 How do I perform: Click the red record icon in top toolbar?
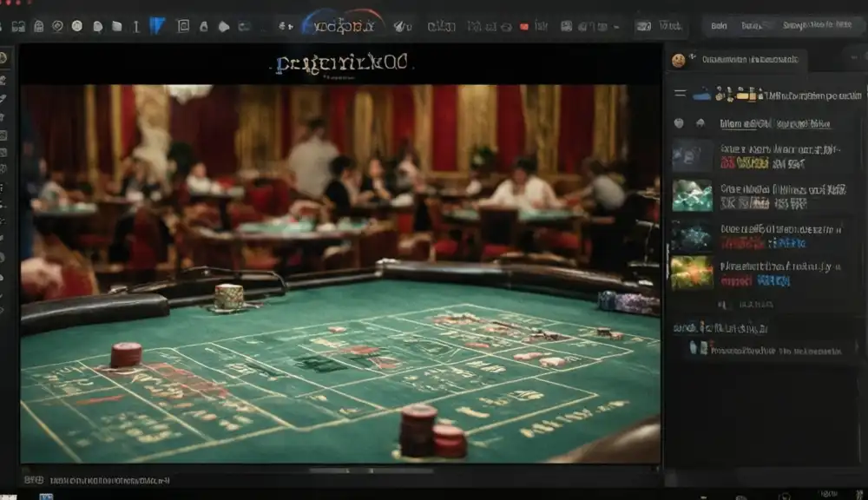coord(523,27)
